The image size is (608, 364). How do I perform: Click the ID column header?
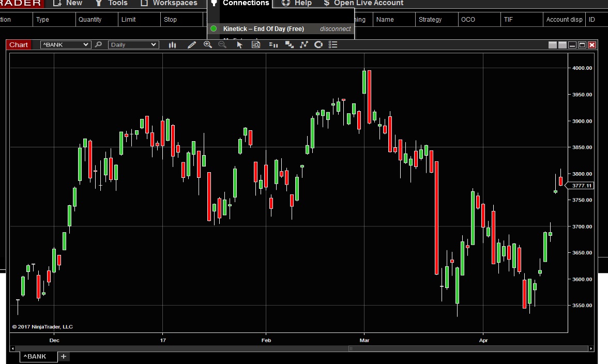tap(597, 19)
